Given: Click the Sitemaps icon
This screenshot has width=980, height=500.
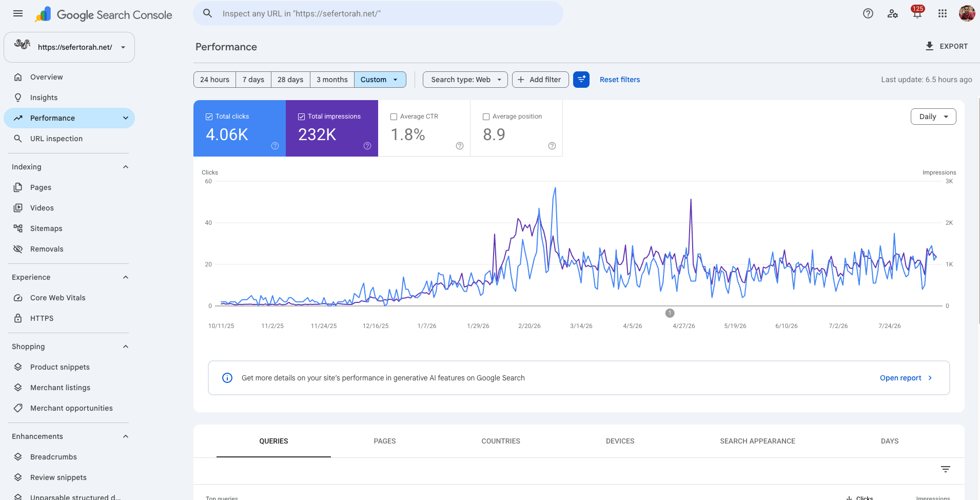Looking at the screenshot, I should 18,228.
